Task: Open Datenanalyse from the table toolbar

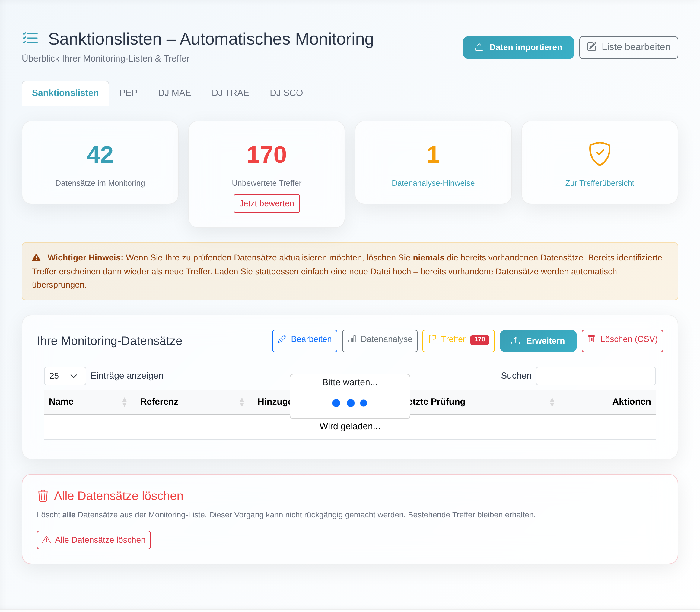Action: click(380, 341)
